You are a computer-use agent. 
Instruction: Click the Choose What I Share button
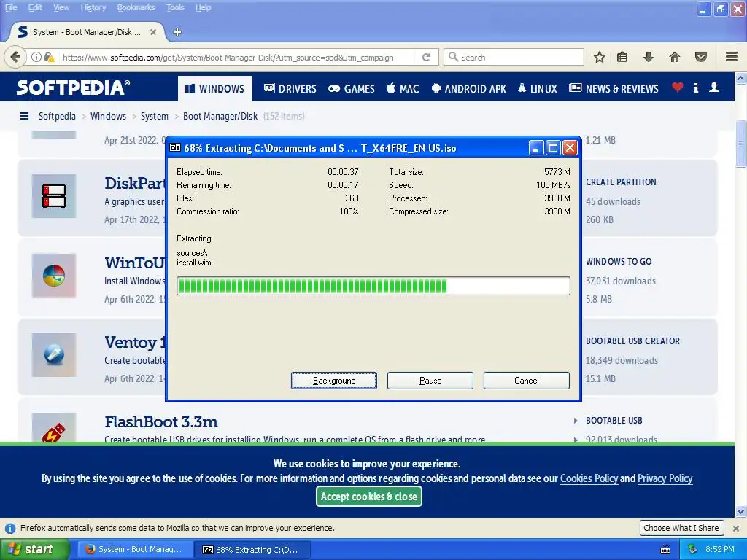tap(681, 528)
